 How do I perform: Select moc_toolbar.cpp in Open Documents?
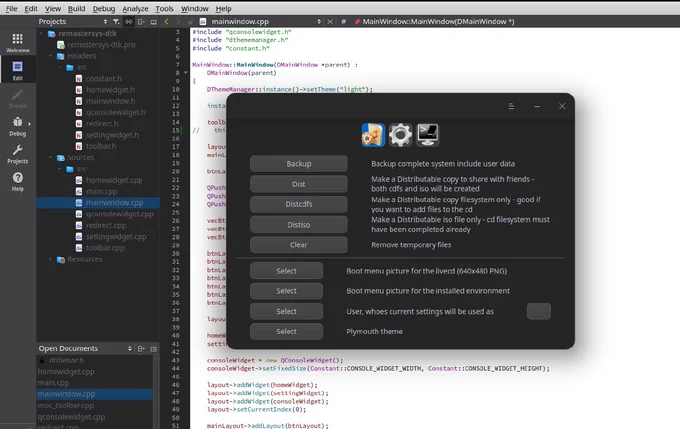point(66,405)
